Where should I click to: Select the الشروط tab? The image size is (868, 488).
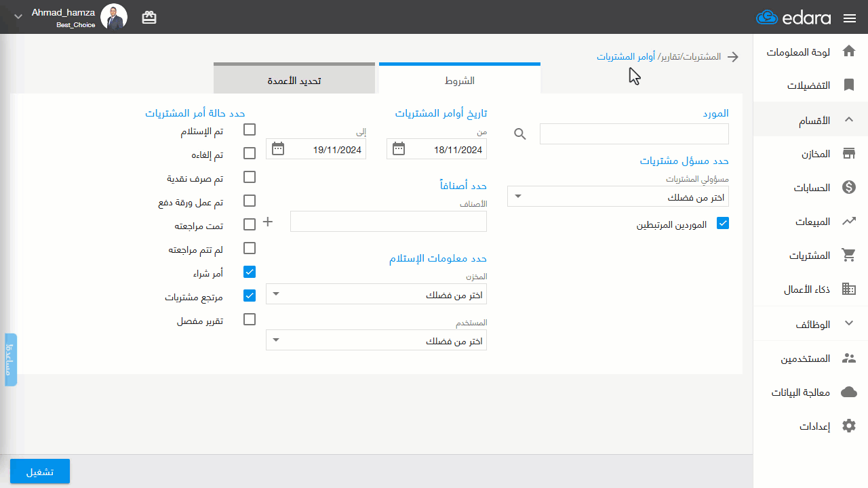(x=460, y=79)
